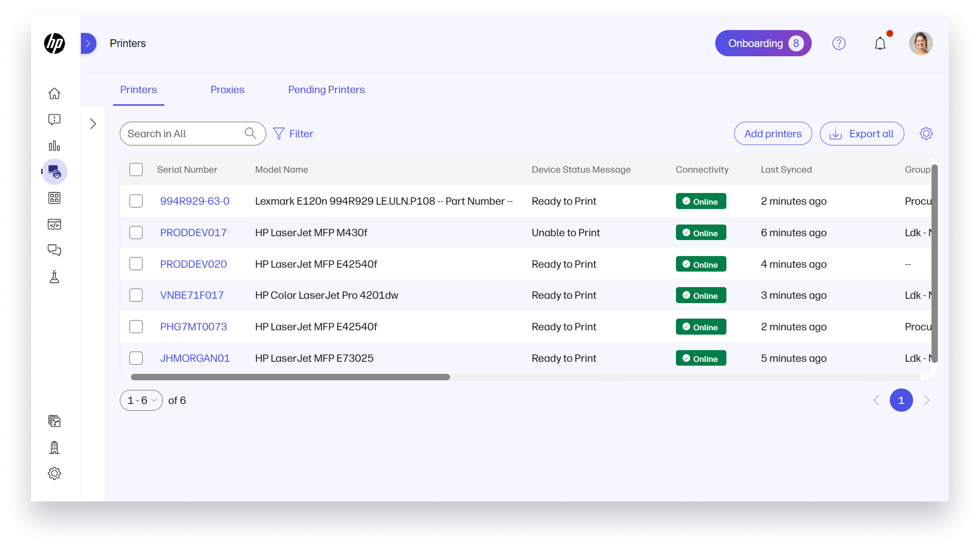
Task: Expand the blue sidebar toggle arrow
Action: click(88, 44)
